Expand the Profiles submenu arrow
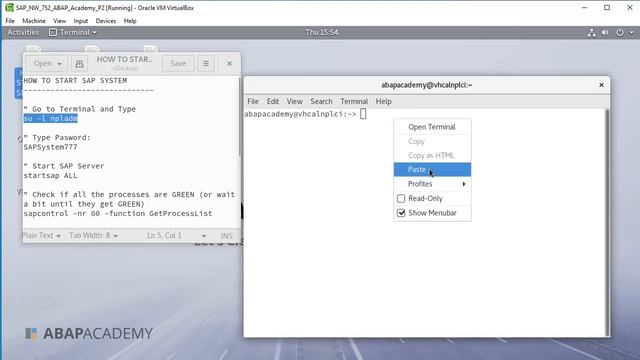640x360 pixels. (x=464, y=184)
